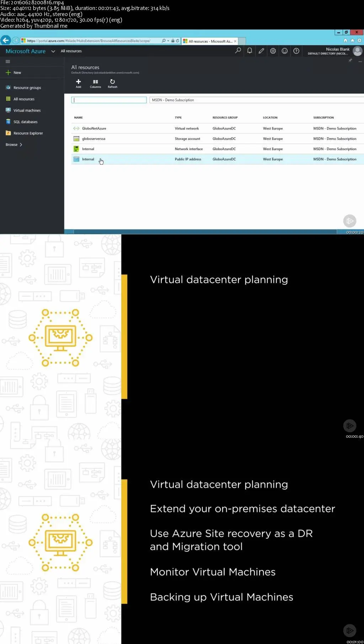Open Resource Explorer in the sidebar
Screen dimensions: 364x644
pyautogui.click(x=28, y=133)
